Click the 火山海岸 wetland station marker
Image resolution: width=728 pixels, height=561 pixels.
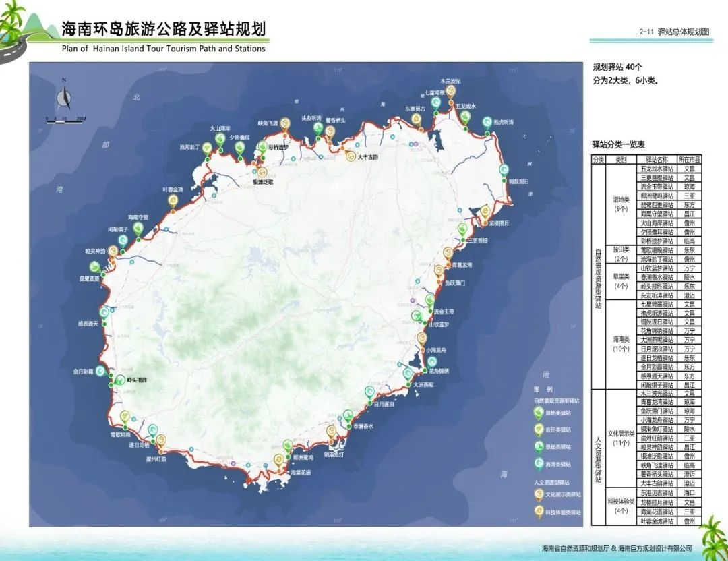pos(220,139)
